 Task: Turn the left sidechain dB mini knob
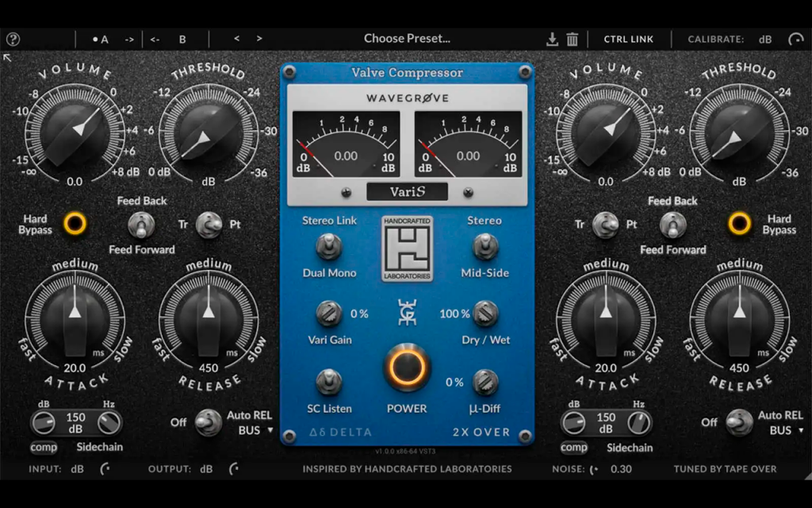(43, 423)
